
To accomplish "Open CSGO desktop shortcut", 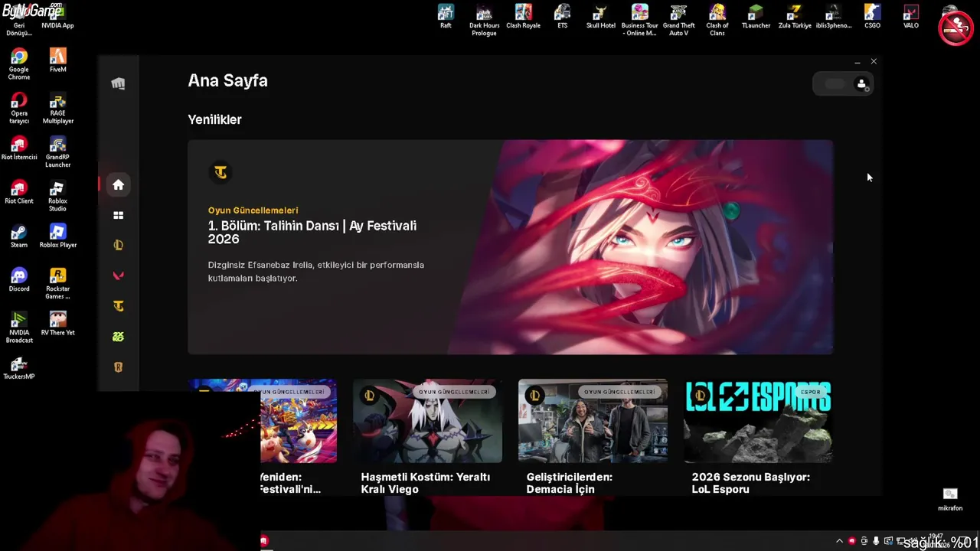I will [872, 16].
